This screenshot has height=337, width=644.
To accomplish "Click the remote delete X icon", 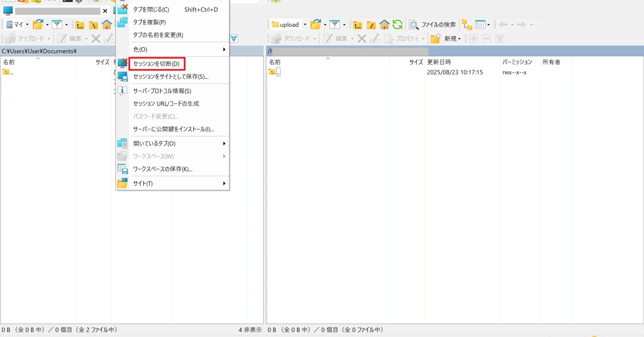I will (x=362, y=39).
